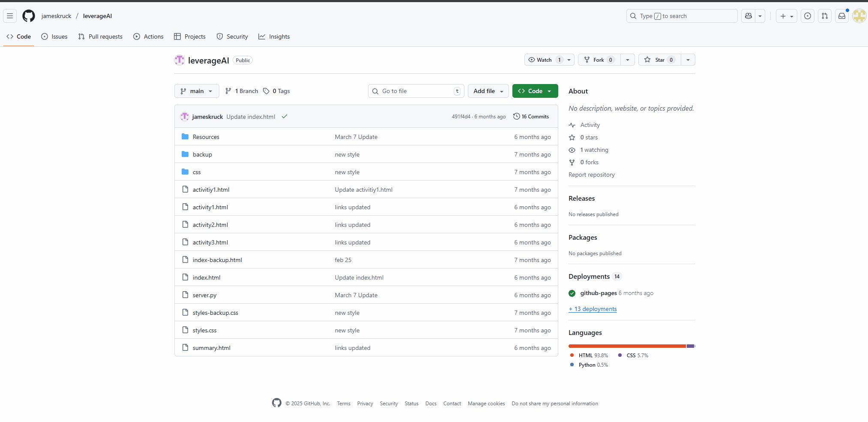Open the Copilot chat icon
Screen dimensions: 868x422
pos(748,16)
